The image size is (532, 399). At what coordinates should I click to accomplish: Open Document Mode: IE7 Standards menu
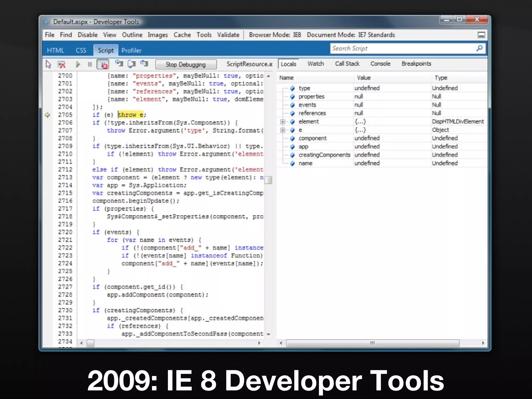351,35
